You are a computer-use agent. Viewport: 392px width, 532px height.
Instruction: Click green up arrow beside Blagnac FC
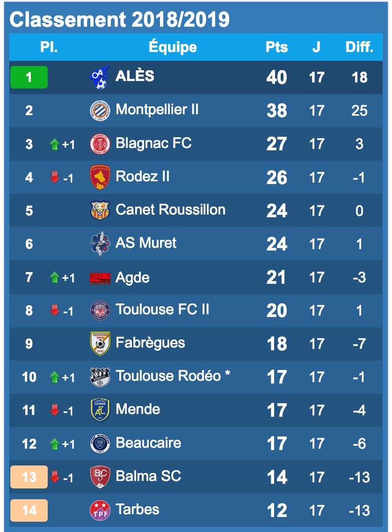[x=55, y=144]
